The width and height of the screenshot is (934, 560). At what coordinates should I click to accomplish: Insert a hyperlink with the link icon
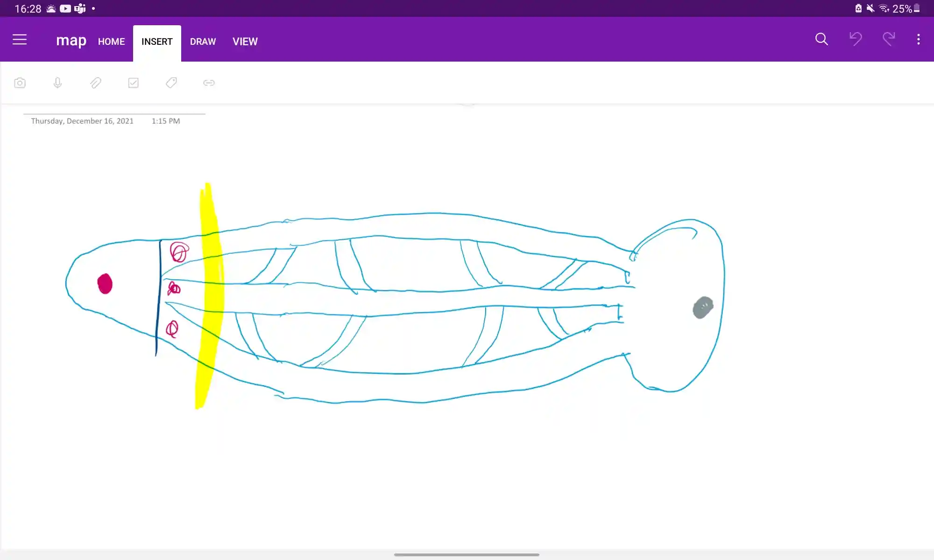(209, 83)
